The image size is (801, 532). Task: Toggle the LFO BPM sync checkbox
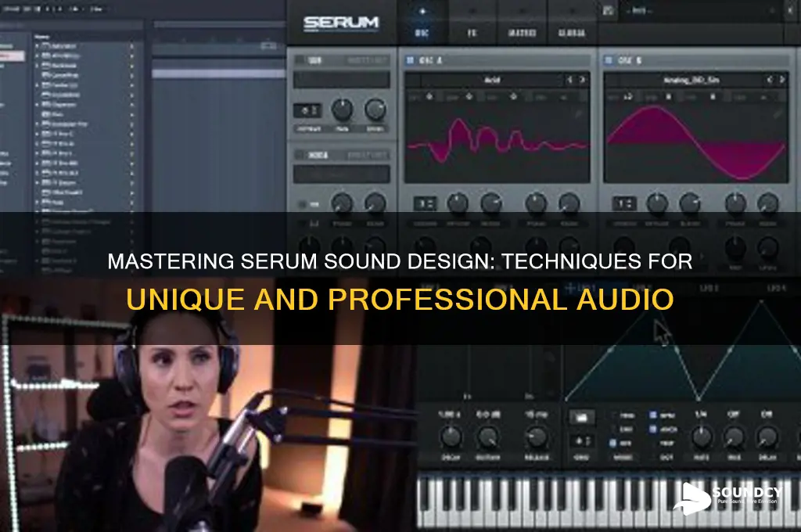[x=653, y=415]
